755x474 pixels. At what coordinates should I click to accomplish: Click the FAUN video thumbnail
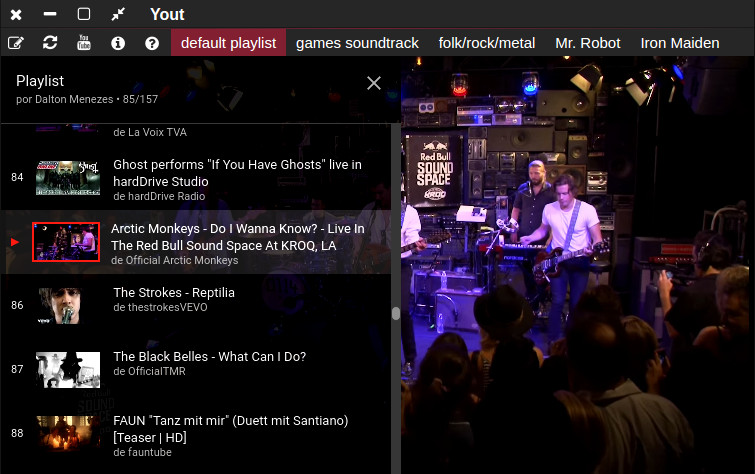(x=68, y=434)
